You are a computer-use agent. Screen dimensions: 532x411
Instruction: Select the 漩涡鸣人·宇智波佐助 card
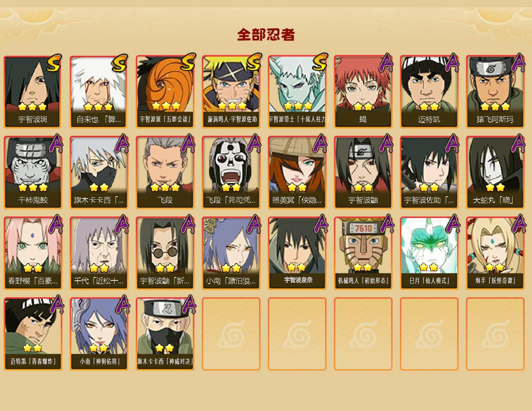231,92
